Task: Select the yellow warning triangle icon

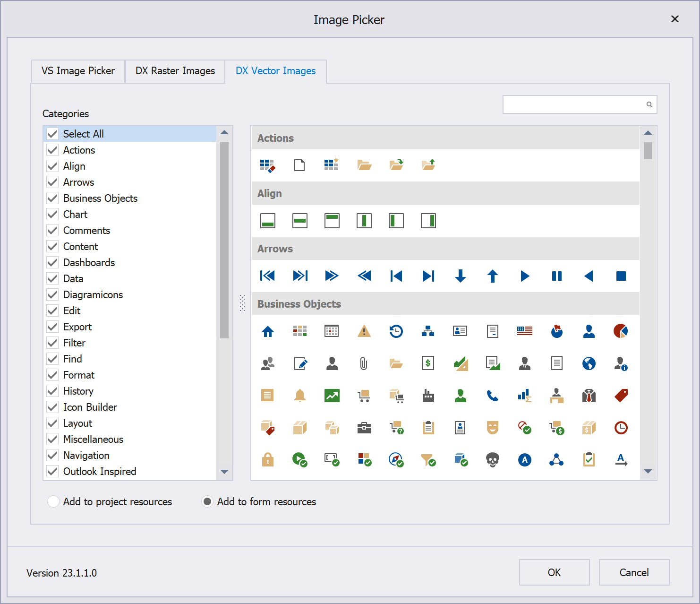Action: (x=364, y=331)
